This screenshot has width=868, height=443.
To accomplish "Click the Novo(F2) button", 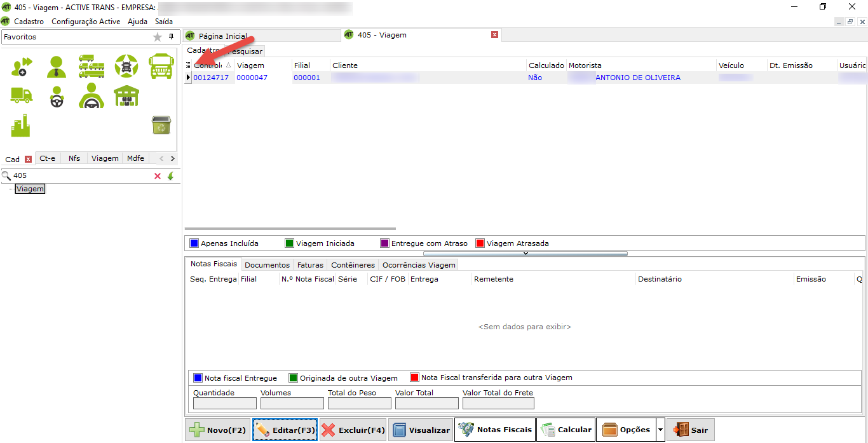I will point(218,430).
